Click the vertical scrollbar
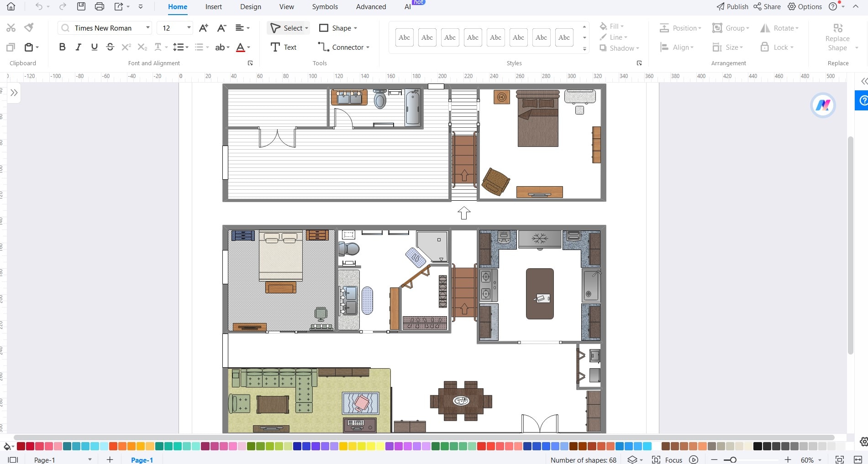The width and height of the screenshot is (868, 464). [x=850, y=245]
